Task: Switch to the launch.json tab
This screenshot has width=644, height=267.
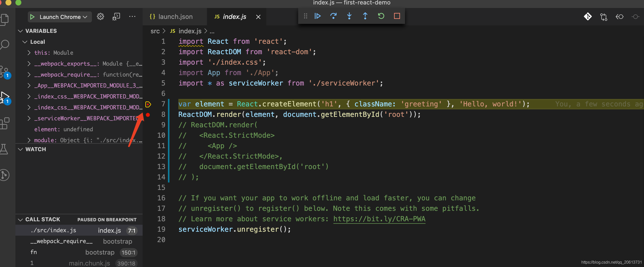Action: click(175, 16)
